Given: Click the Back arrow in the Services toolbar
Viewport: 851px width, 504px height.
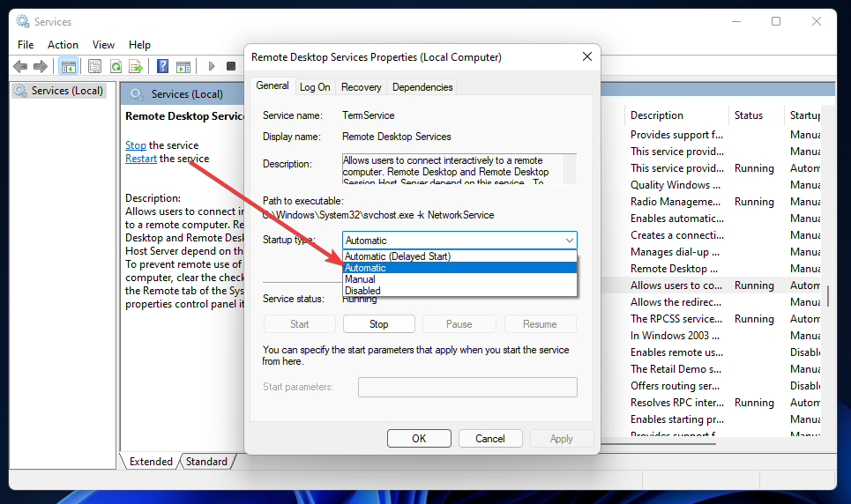Looking at the screenshot, I should click(20, 66).
